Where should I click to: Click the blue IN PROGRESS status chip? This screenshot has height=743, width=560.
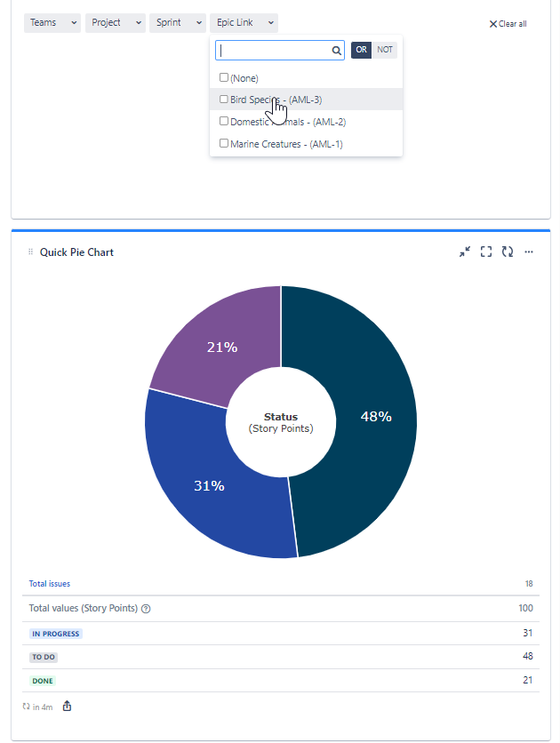pyautogui.click(x=55, y=633)
